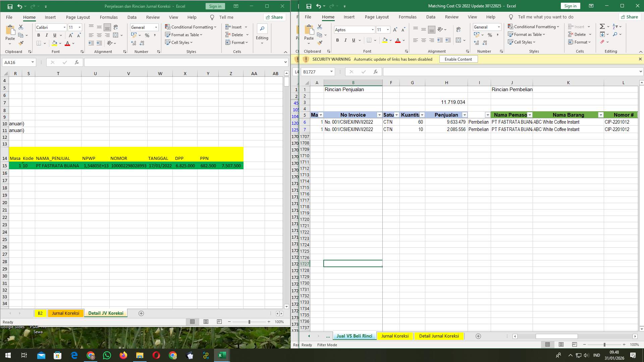This screenshot has height=362, width=644.
Task: Open the Name Box dropdown showing B1727
Action: 332,71
